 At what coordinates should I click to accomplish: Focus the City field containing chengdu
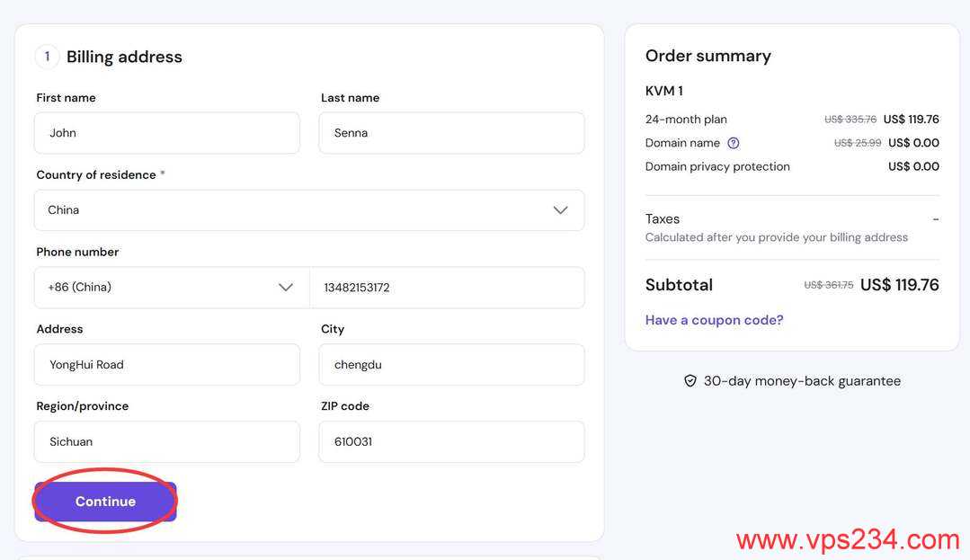(x=451, y=365)
